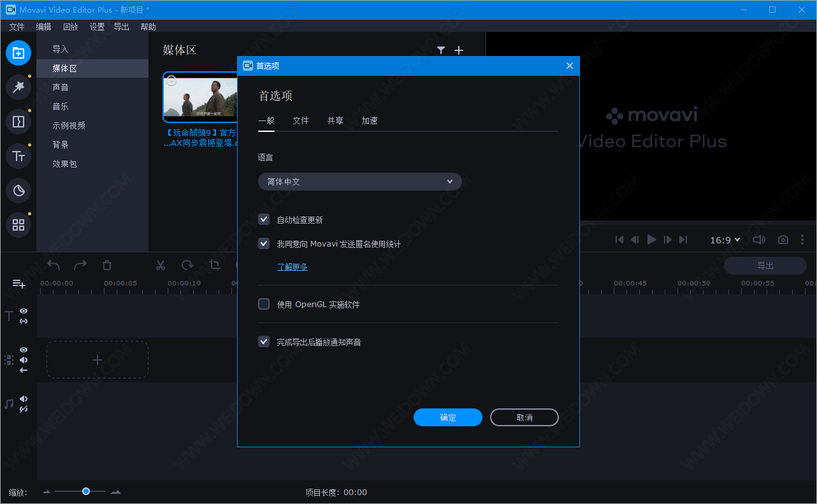
Task: Click the timeline zoom slider handle
Action: (x=85, y=491)
